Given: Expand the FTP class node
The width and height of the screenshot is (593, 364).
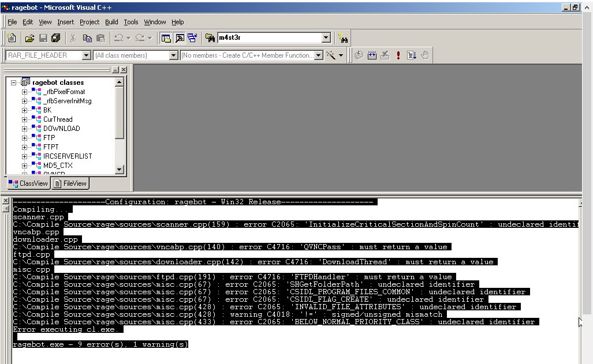Looking at the screenshot, I should [24, 138].
